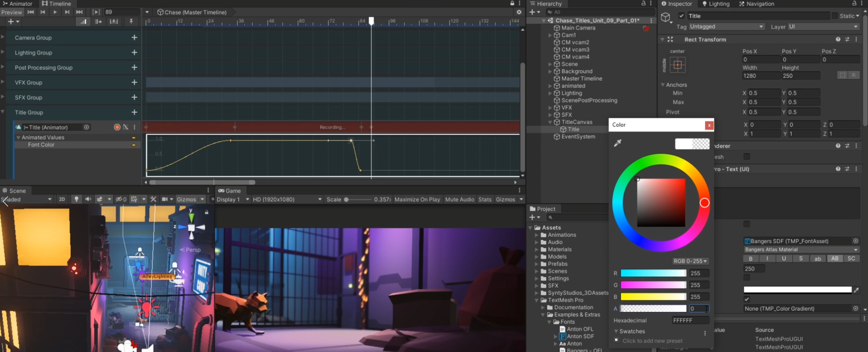Jump to the Timeline start
868x352 pixels.
31,12
